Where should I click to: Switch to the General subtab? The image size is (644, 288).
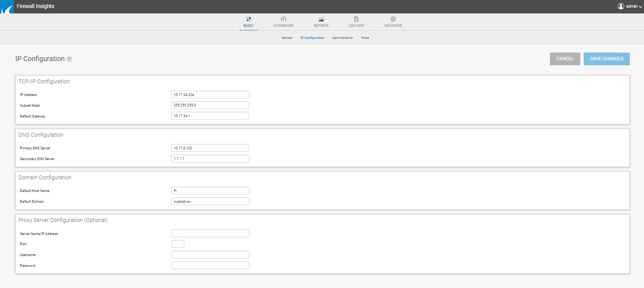(287, 38)
